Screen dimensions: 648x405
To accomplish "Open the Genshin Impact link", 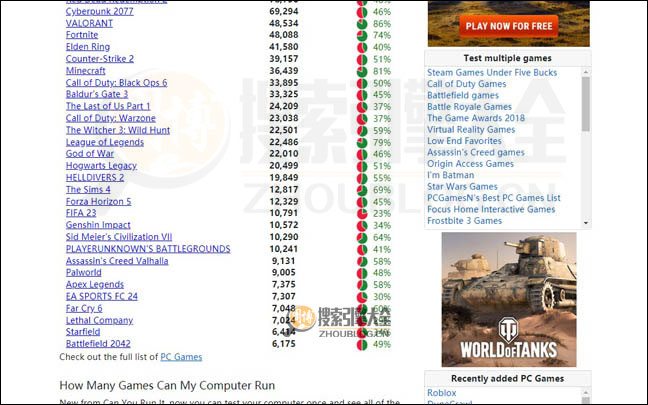I will (98, 225).
